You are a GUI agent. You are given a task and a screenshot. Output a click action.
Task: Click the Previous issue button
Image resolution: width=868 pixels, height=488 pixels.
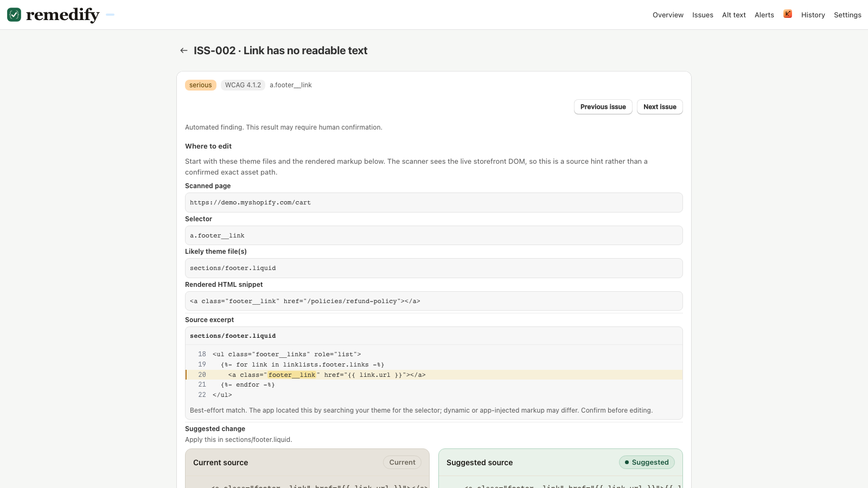603,107
